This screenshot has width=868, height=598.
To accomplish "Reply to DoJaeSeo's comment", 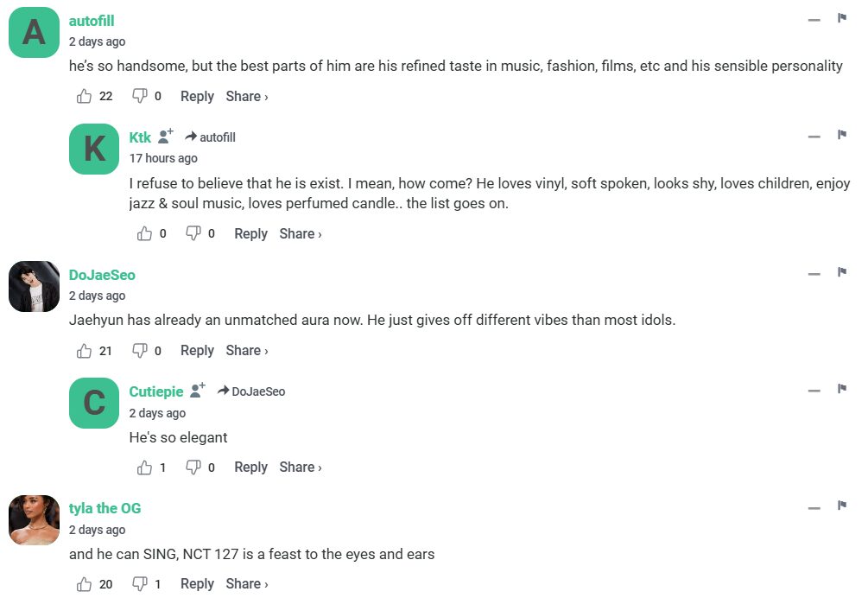I will (197, 350).
